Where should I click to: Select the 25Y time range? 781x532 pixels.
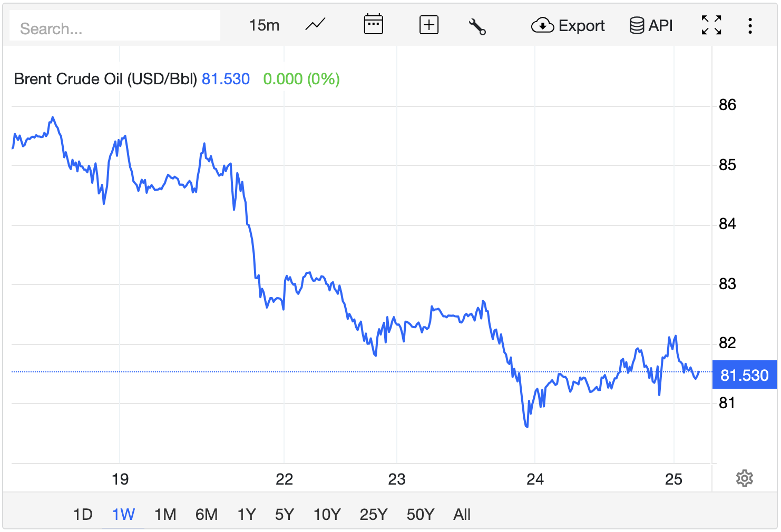coord(374,514)
